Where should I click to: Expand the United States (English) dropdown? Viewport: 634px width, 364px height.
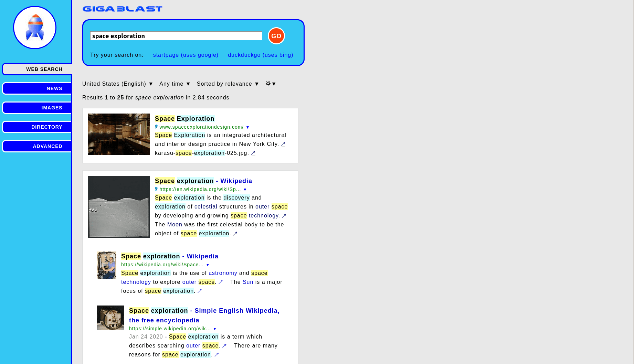click(117, 84)
